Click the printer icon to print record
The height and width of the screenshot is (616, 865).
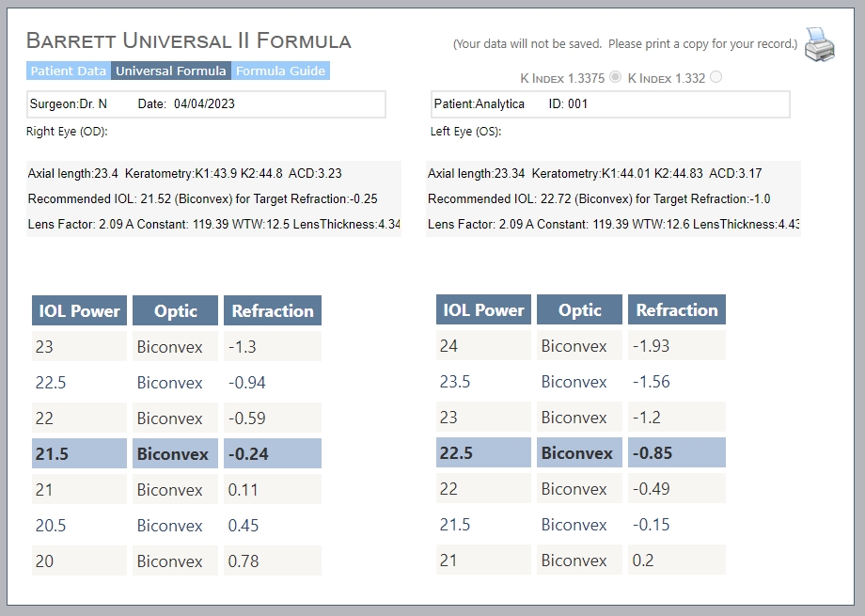click(x=819, y=44)
